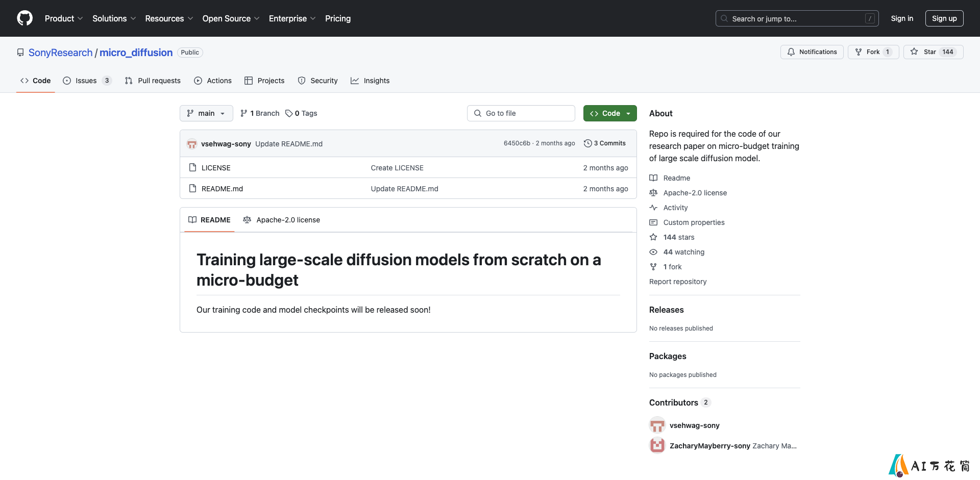
Task: Select the Code tab
Action: click(x=36, y=81)
